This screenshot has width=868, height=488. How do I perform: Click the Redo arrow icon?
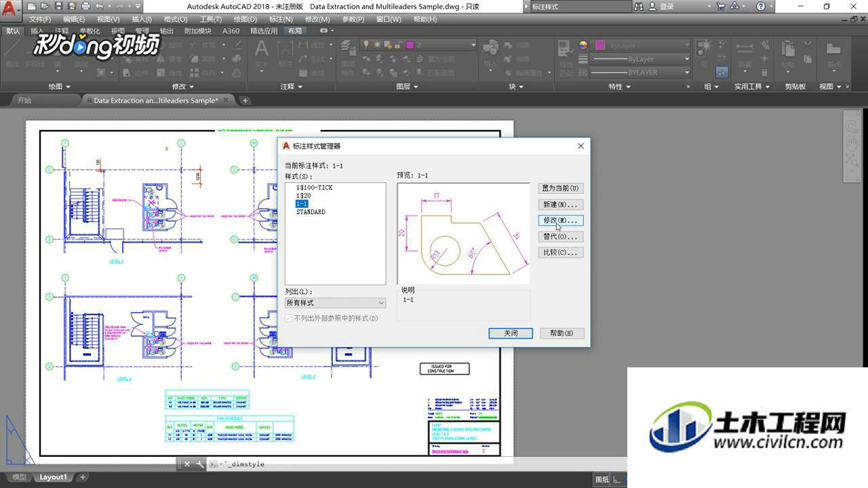click(x=120, y=6)
